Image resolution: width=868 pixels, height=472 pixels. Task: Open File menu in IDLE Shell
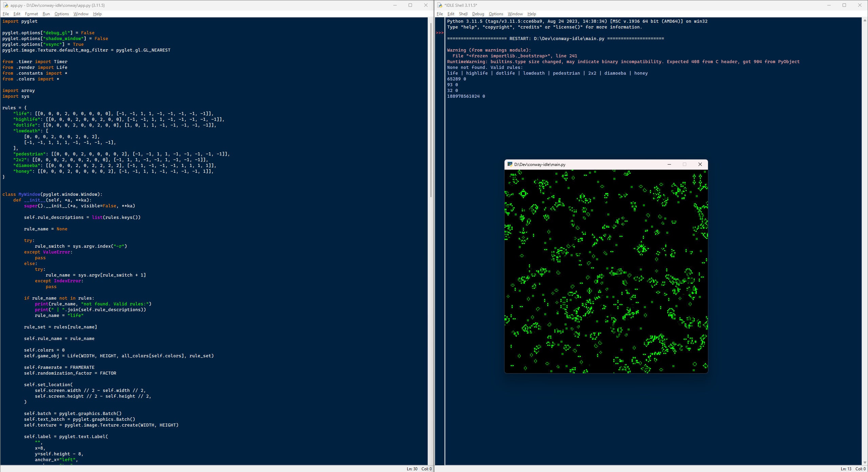coord(440,14)
